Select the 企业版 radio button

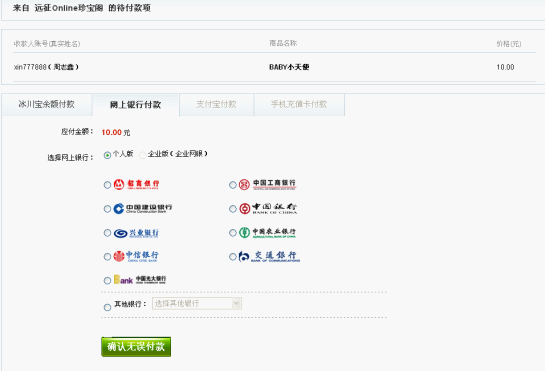click(x=142, y=155)
